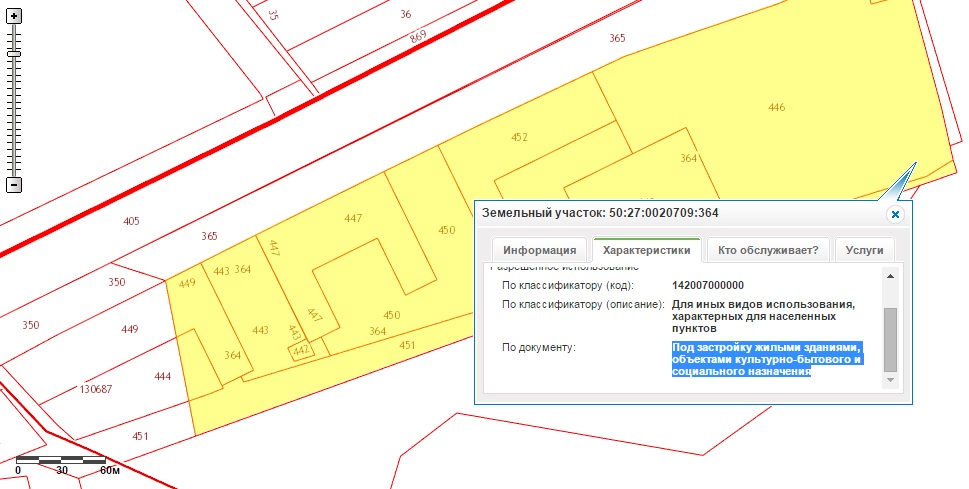
Task: Click parcel labeled 444 on map
Action: point(164,375)
